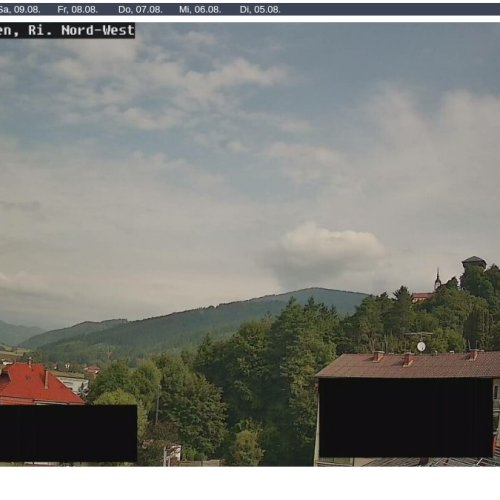
Task: Show Di, 05.08. webcam images
Action: (x=260, y=10)
